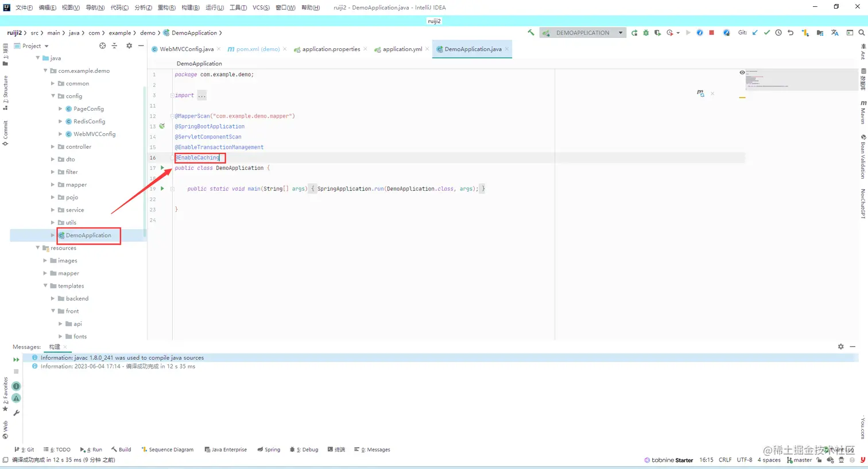Expand the folded import block

pyautogui.click(x=201, y=95)
